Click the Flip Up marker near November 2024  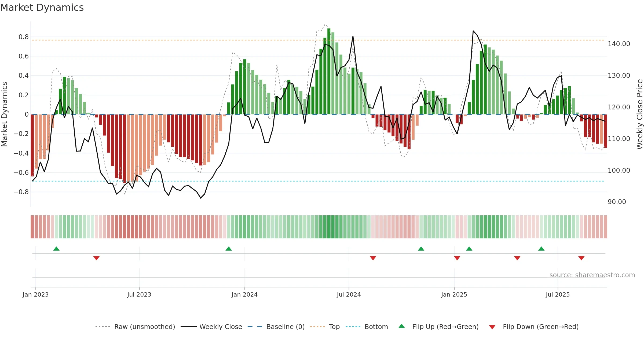click(421, 249)
